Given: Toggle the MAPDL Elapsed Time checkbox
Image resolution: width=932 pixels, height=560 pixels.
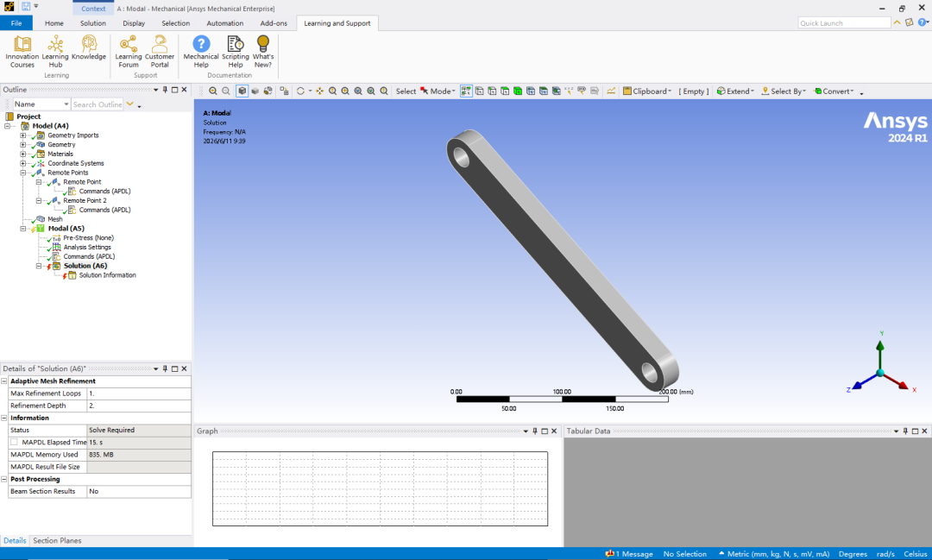Looking at the screenshot, I should click(x=14, y=443).
